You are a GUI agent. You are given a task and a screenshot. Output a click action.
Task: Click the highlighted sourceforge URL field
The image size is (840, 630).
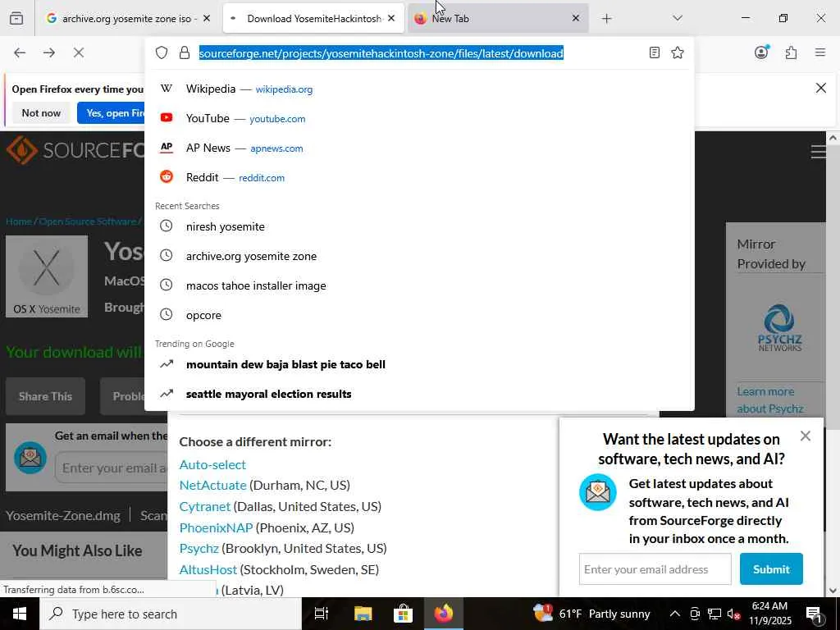(x=381, y=53)
